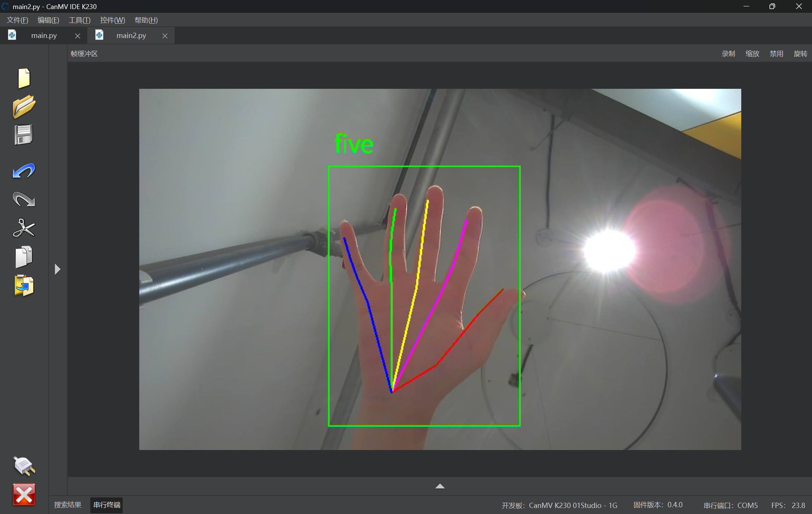812x514 pixels.
Task: Redo with the gray arrow icon
Action: (x=24, y=199)
